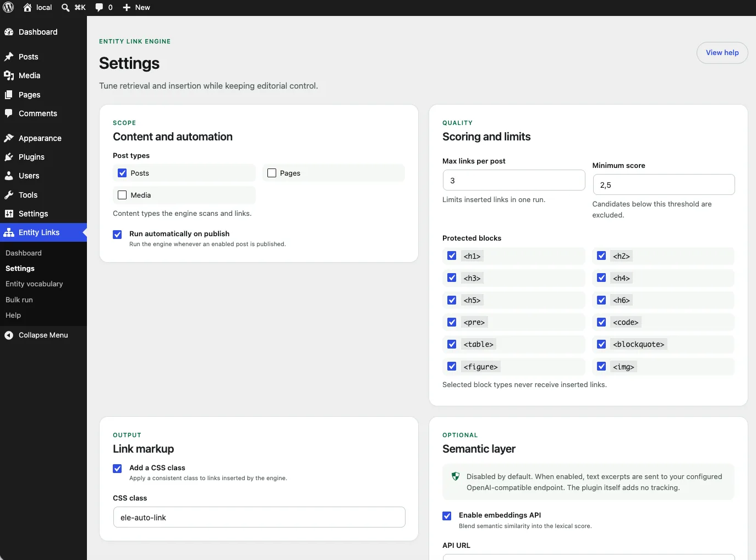Go to Entity Links Dashboard submenu
Image resolution: width=756 pixels, height=560 pixels.
24,253
